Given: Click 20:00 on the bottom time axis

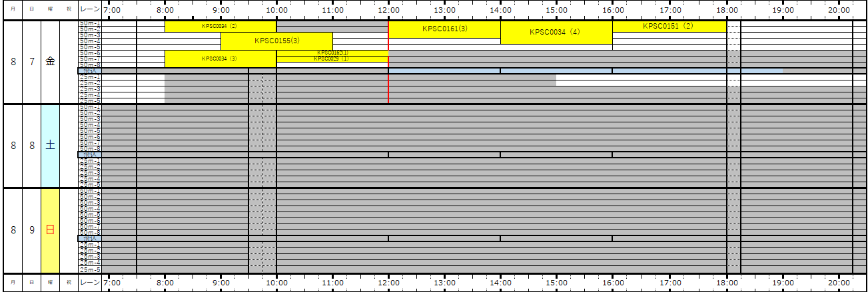Looking at the screenshot, I should pyautogui.click(x=839, y=283).
